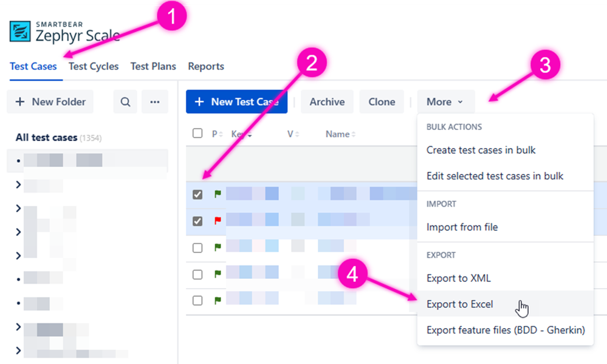Screen dimensions: 607x364
Task: Click the New Folder button
Action: coord(50,102)
